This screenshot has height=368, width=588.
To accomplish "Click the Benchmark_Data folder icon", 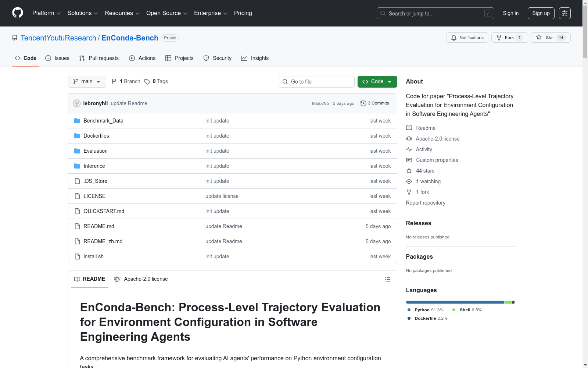I will 77,121.
